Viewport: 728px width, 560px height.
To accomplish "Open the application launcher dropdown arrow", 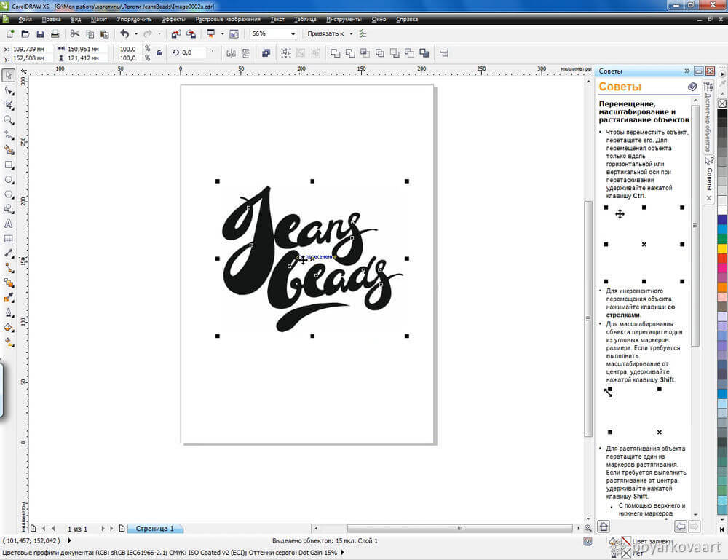I will 222,34.
